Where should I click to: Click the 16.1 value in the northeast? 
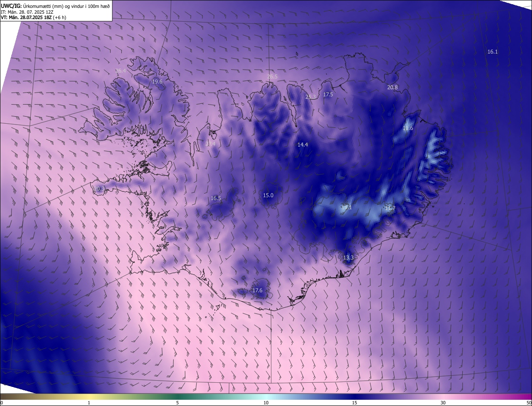(493, 52)
